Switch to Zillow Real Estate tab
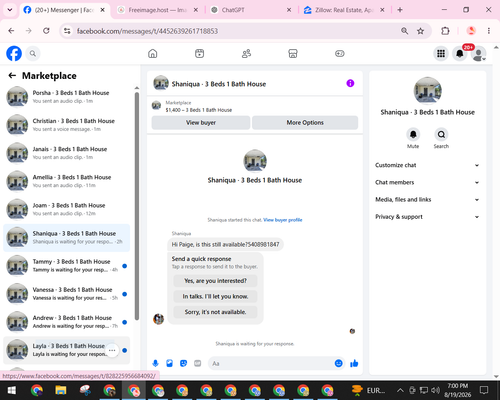Viewport: 500px width, 400px height. pyautogui.click(x=343, y=10)
